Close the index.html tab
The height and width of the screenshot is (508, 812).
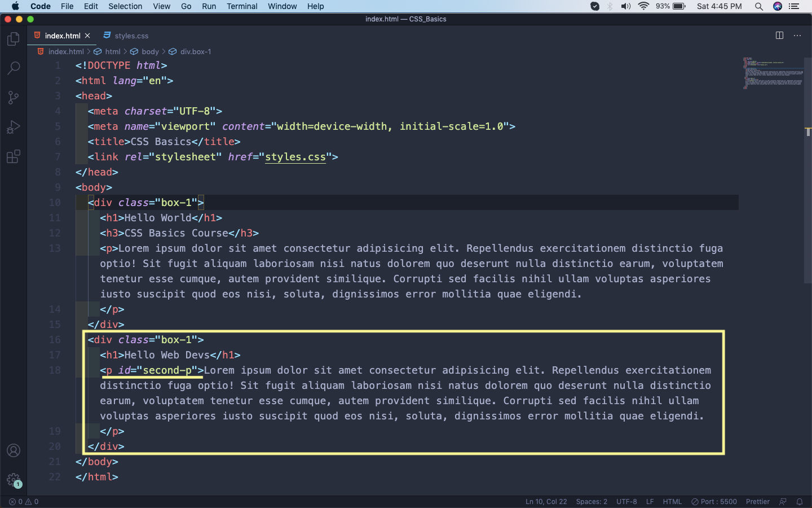tap(87, 36)
